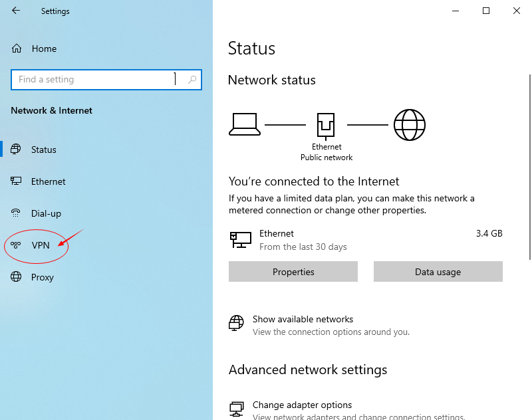
Task: Click the vertical scrollbar on right
Action: [529, 167]
